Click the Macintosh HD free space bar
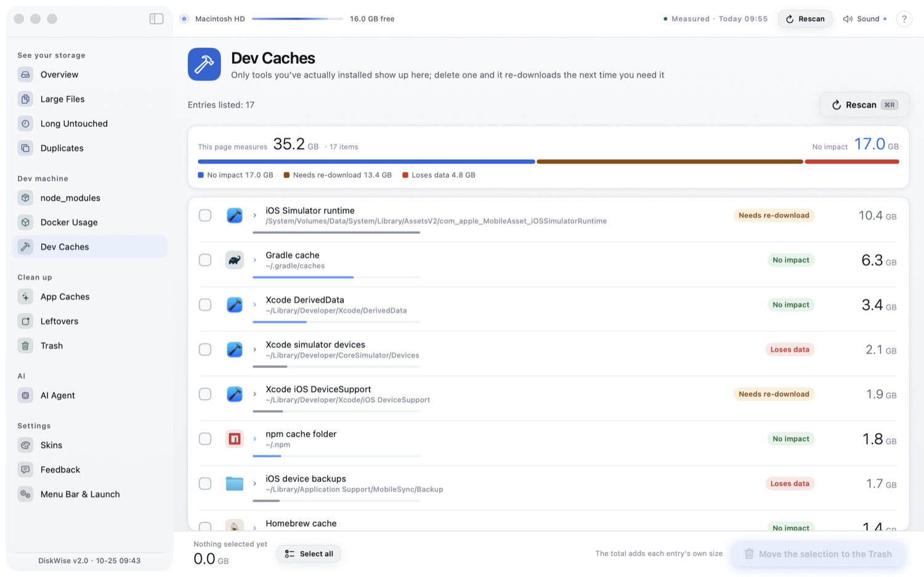 pyautogui.click(x=297, y=19)
